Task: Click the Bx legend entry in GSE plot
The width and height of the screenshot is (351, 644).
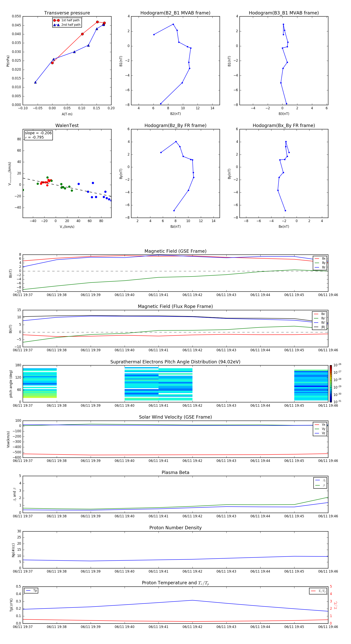Action: click(320, 259)
